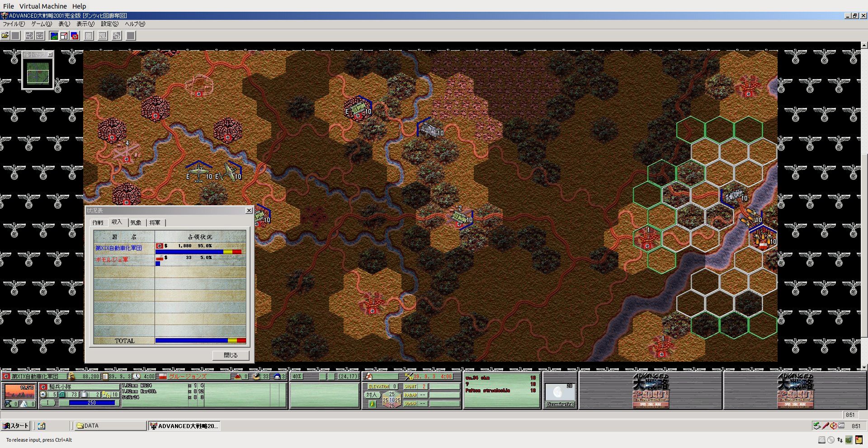Click the dotted rectangle selection toolbar icon
This screenshot has height=448, width=868.
[x=40, y=36]
